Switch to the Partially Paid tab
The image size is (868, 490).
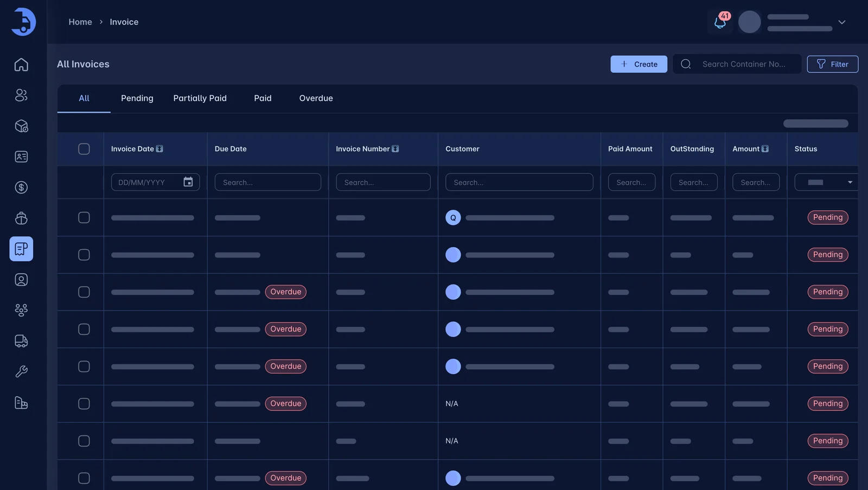tap(200, 98)
